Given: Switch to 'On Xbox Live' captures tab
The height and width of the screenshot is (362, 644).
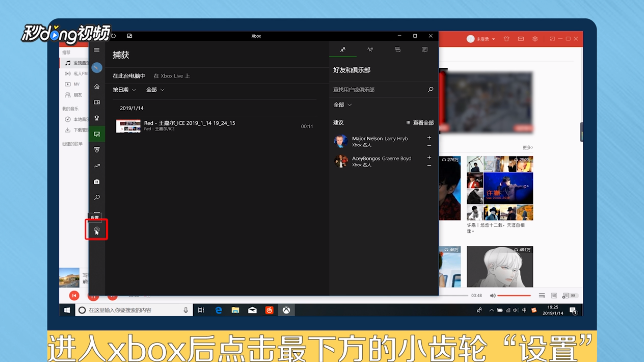Looking at the screenshot, I should coord(172,76).
